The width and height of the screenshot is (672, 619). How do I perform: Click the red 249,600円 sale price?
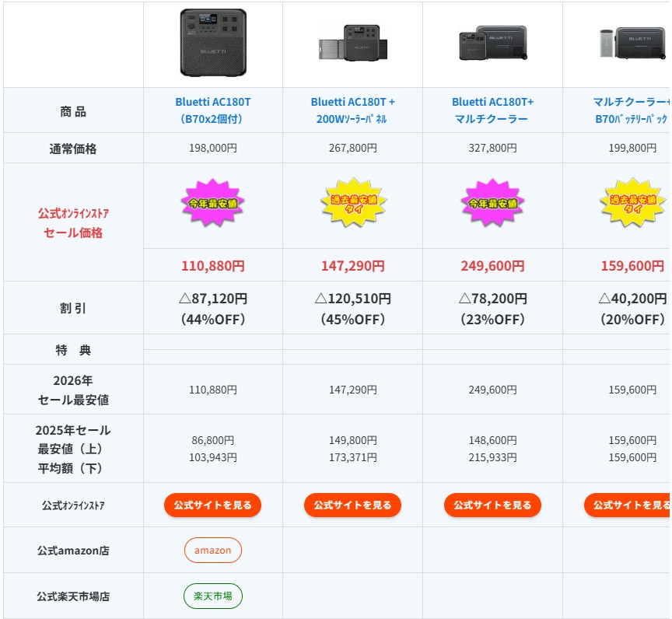492,266
